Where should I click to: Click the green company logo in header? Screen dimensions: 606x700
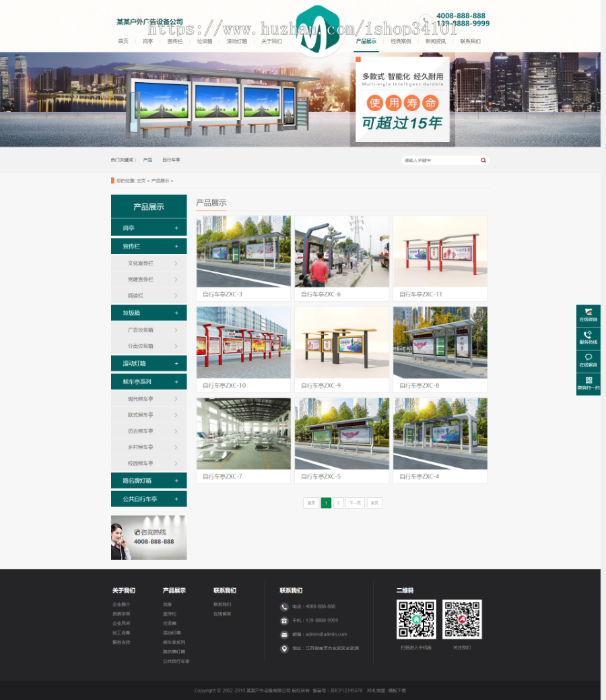[x=318, y=29]
